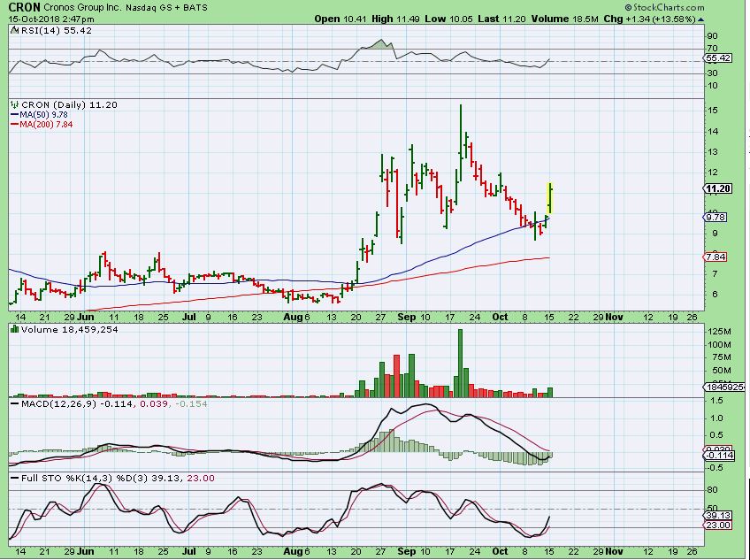Click the CRON (Daily) candlestick legend icon
750x560 pixels.
[14, 104]
